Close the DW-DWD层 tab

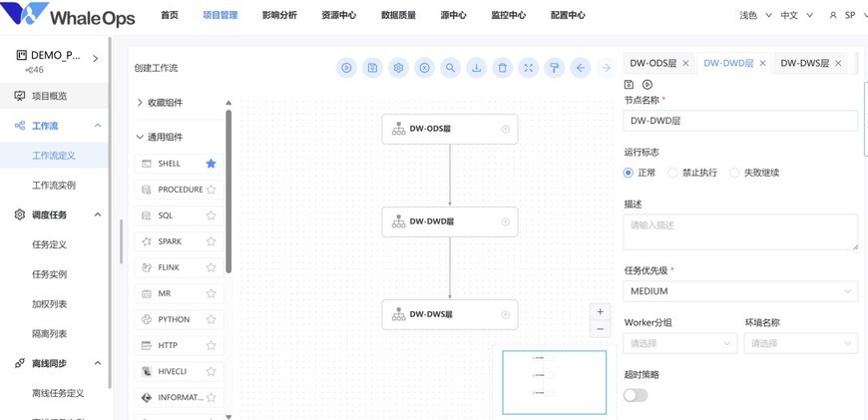(762, 63)
